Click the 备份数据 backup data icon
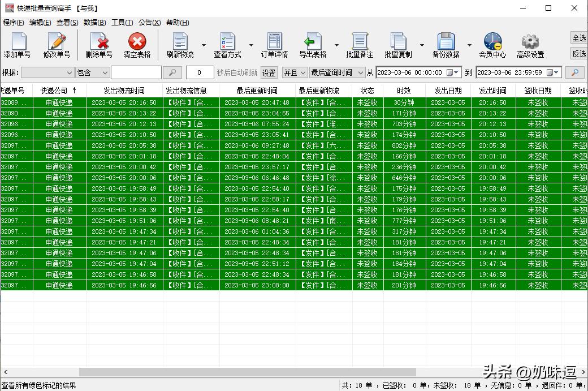 click(x=446, y=45)
